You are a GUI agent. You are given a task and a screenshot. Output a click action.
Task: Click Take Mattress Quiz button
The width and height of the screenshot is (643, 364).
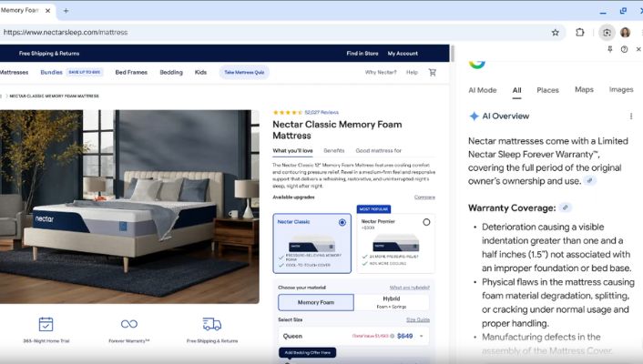pos(244,72)
